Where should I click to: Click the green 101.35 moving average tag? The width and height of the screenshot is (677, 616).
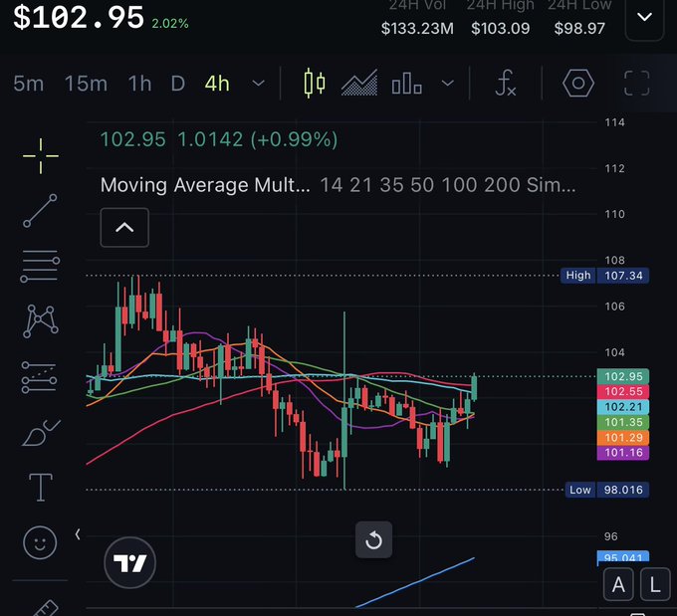coord(623,422)
